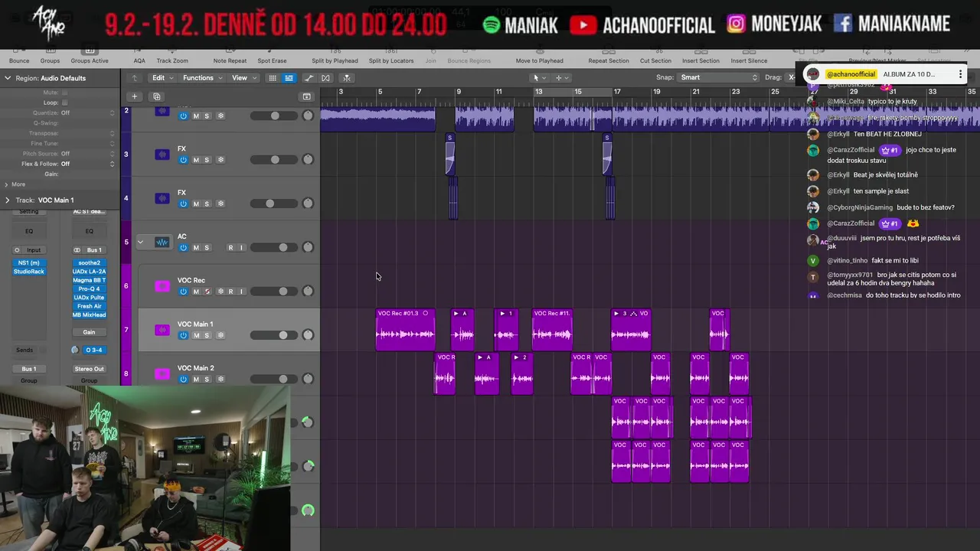
Task: Click the VOC Main 2 track icon
Action: [x=162, y=373]
